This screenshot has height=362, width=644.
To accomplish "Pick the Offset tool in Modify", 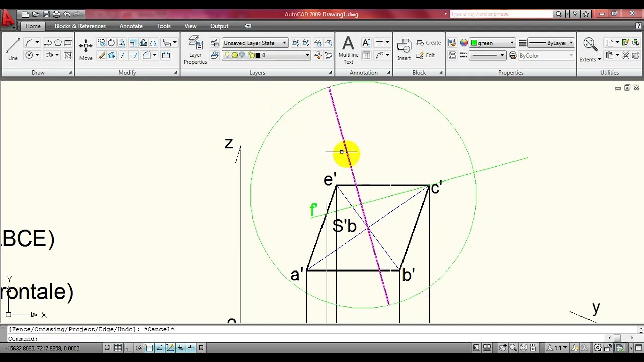I will 143,43.
